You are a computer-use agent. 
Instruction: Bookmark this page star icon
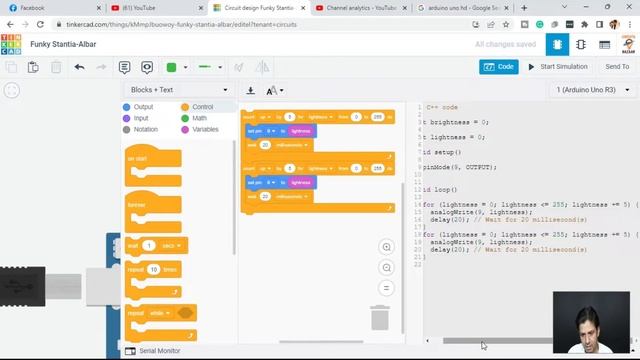pos(506,24)
